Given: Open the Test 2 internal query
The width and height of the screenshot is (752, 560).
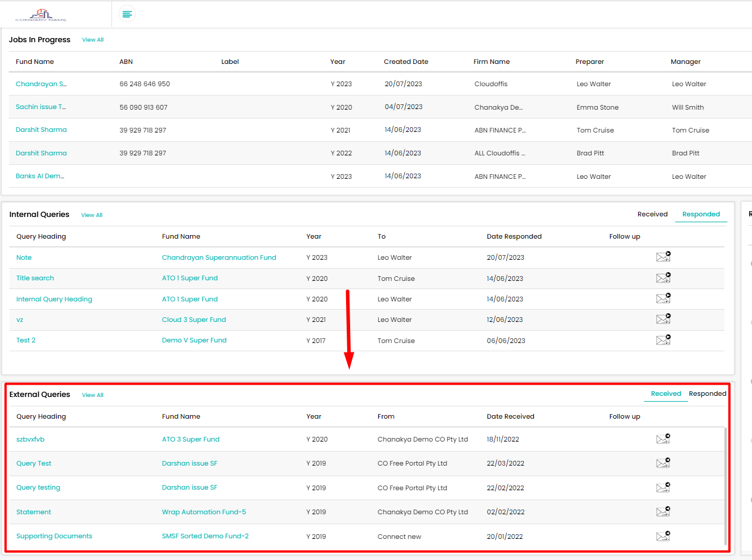Looking at the screenshot, I should 26,340.
